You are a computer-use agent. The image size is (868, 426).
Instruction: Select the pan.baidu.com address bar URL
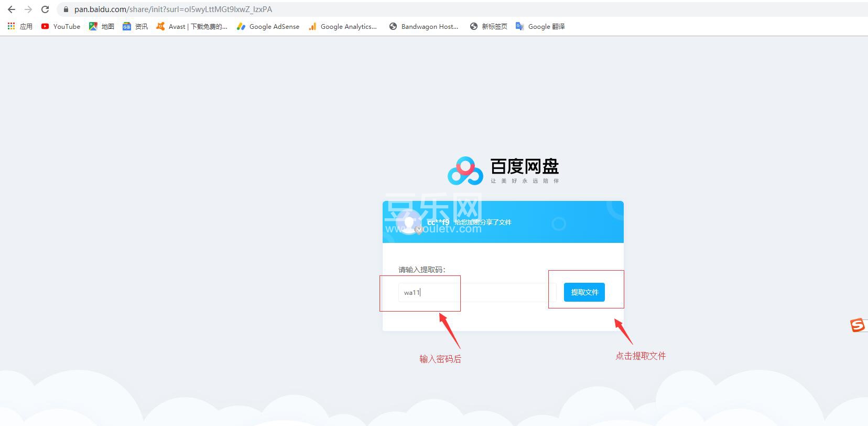coord(173,9)
